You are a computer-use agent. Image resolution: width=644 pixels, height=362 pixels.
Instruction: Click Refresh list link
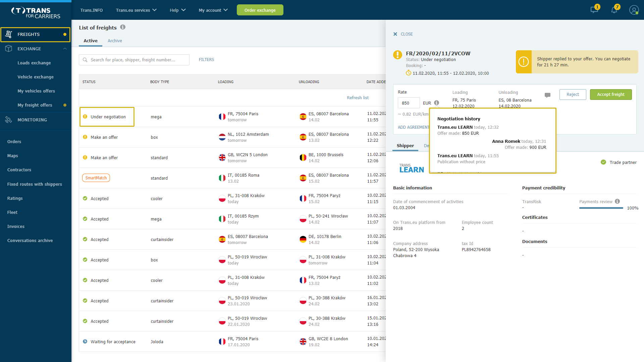pos(358,98)
